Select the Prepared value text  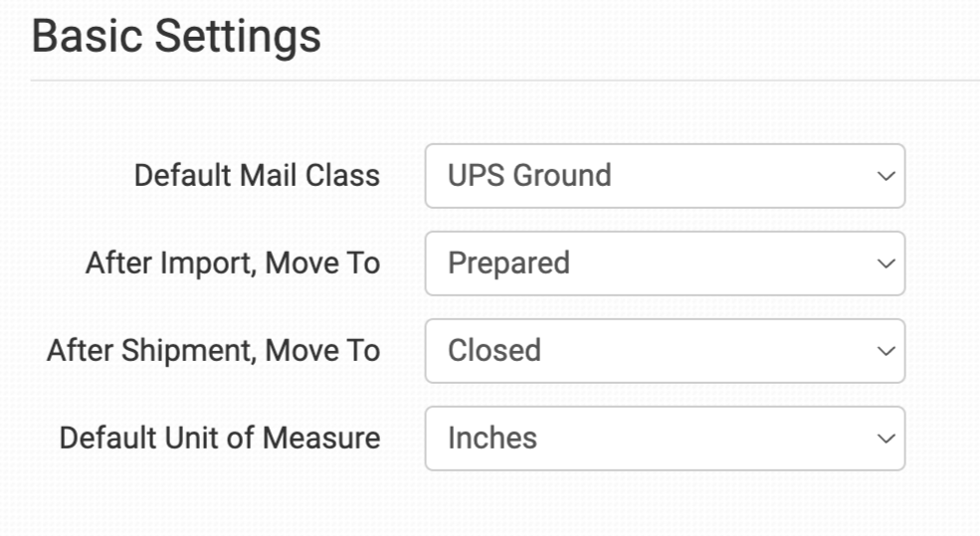508,264
